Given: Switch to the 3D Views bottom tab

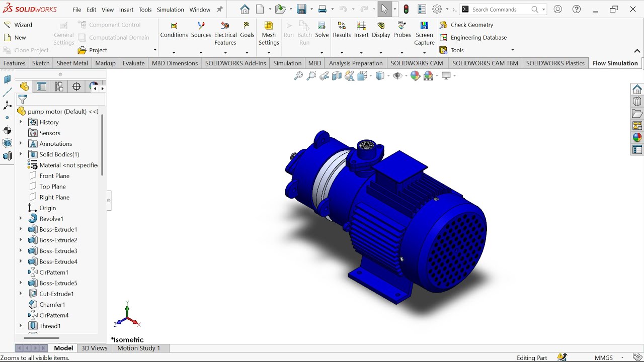Looking at the screenshot, I should (x=95, y=348).
